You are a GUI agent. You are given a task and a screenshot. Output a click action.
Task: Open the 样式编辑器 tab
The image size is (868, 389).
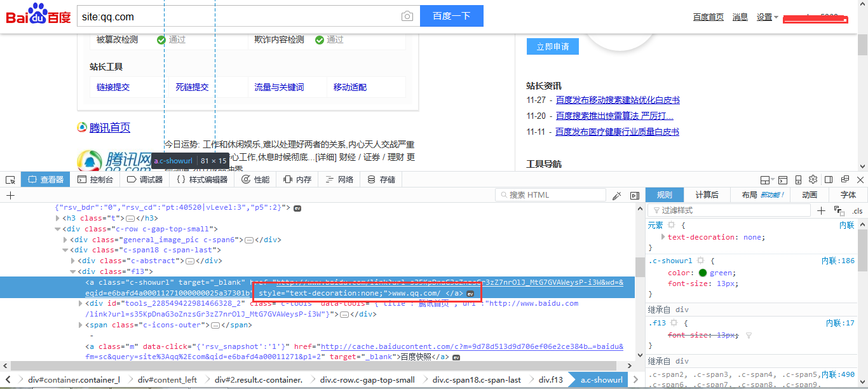(202, 180)
